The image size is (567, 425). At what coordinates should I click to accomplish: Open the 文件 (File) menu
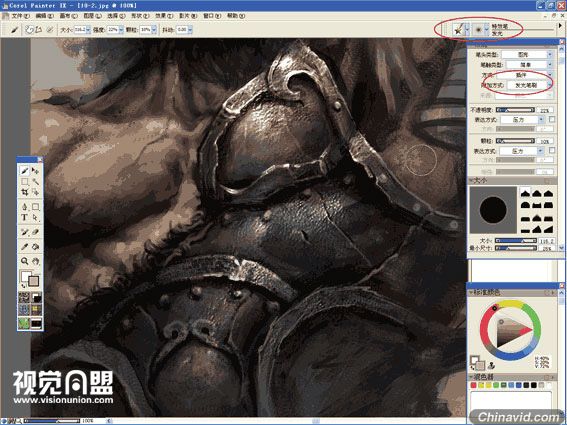pyautogui.click(x=20, y=16)
